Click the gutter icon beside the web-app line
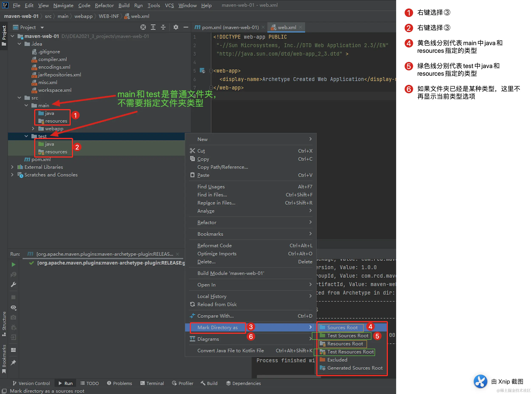 (x=202, y=71)
